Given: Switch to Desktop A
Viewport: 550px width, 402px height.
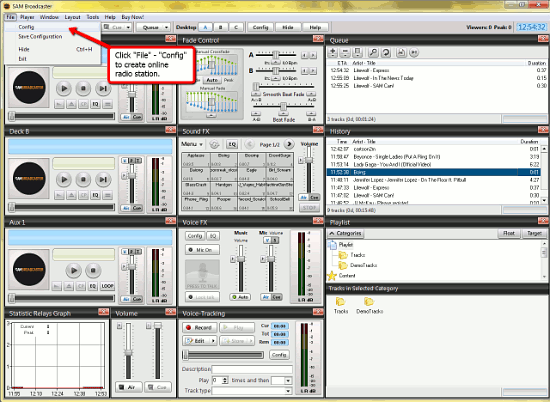Looking at the screenshot, I should pos(206,27).
